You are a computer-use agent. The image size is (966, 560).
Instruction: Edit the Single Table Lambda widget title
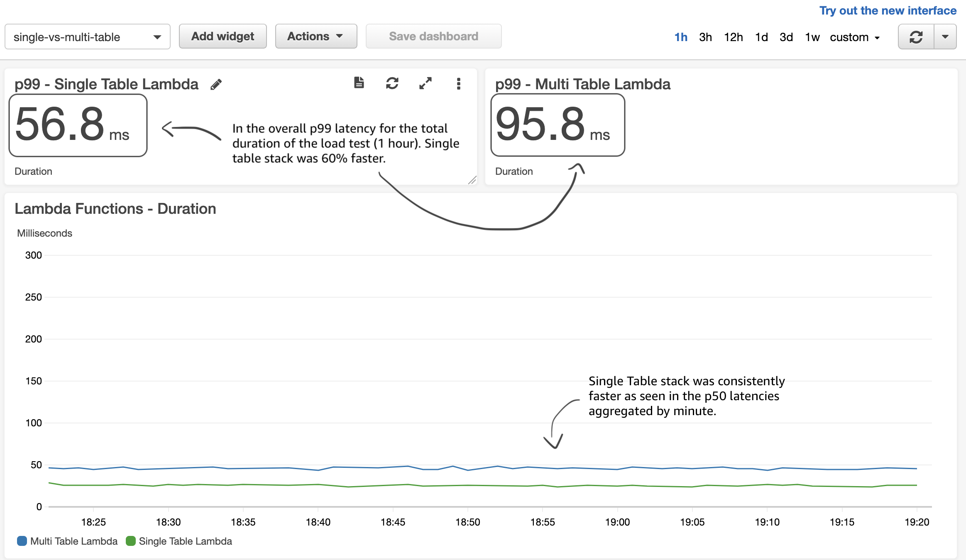coord(216,84)
